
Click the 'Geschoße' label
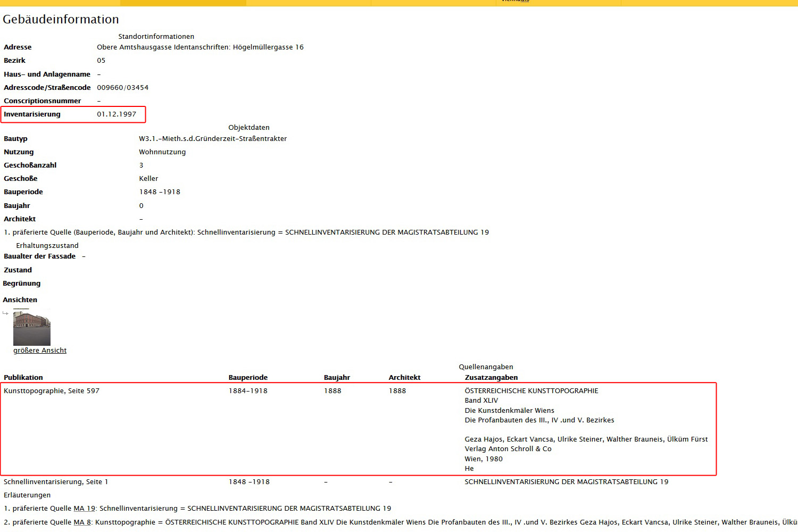coord(20,178)
